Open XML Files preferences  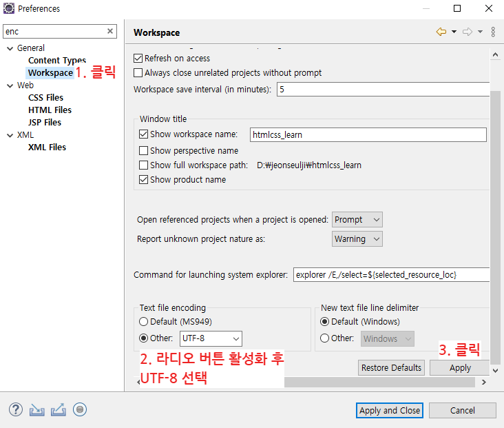point(47,147)
